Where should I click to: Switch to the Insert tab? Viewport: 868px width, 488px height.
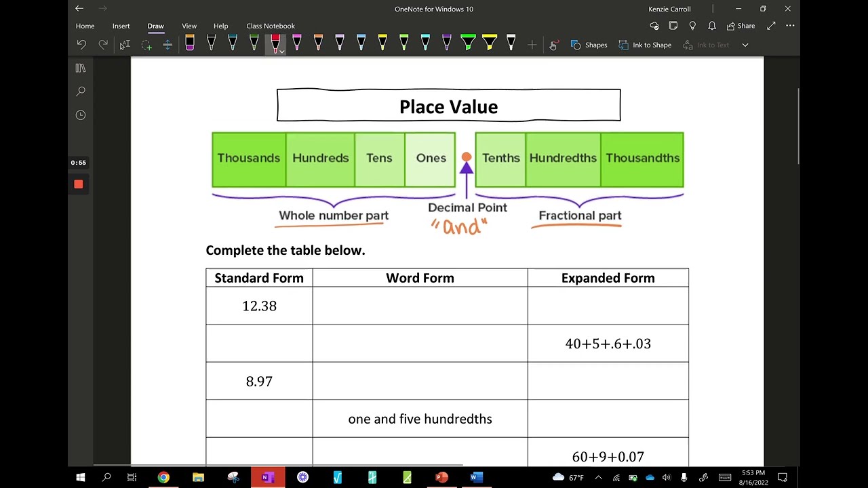click(x=121, y=26)
